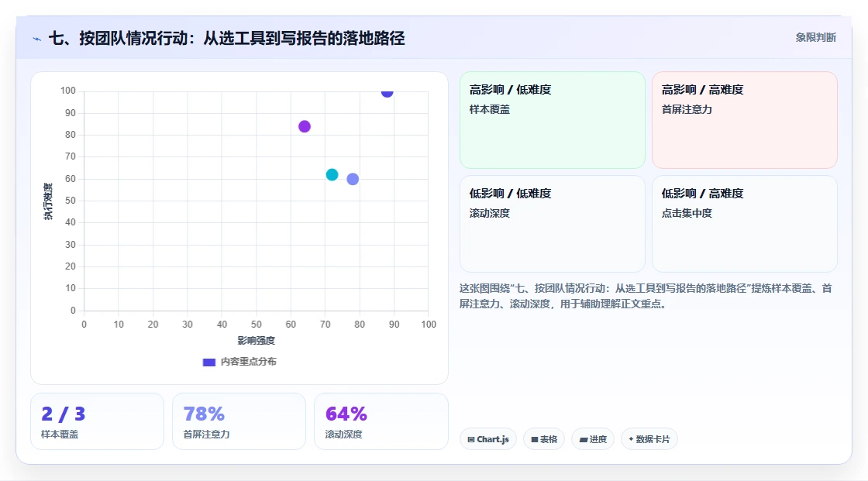This screenshot has width=868, height=481.
Task: Click the 表格 tag chip
Action: pos(544,439)
